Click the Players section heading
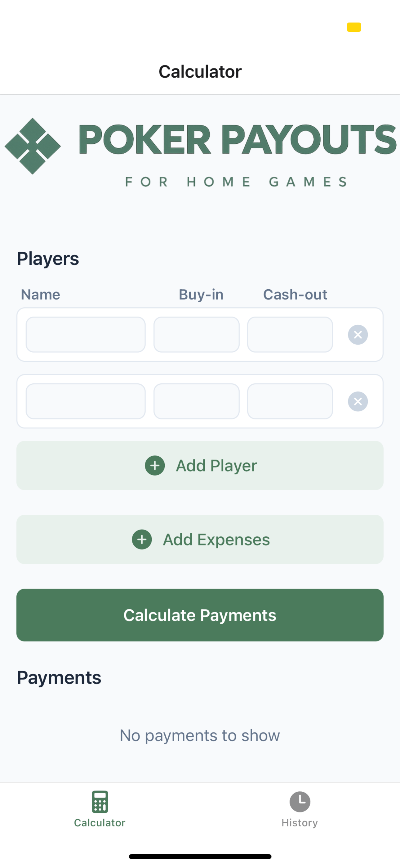The image size is (400, 868). pos(48,259)
